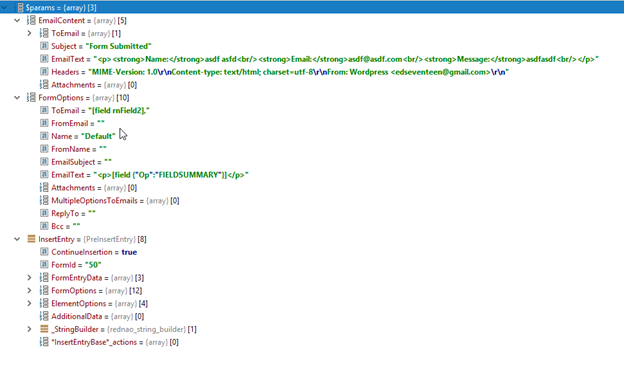Expand the ElementOptions array node
The image size is (624, 375).
tap(29, 303)
